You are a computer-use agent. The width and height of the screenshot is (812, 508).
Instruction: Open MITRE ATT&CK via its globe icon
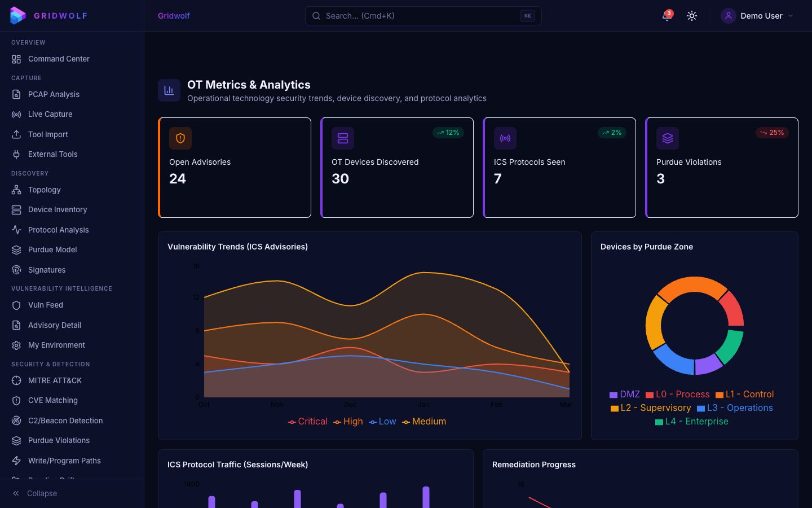(x=16, y=380)
